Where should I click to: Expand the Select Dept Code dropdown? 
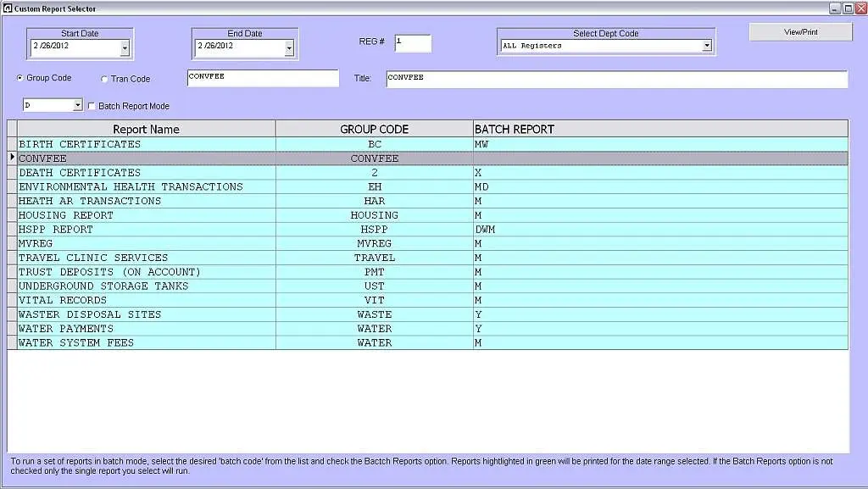707,46
